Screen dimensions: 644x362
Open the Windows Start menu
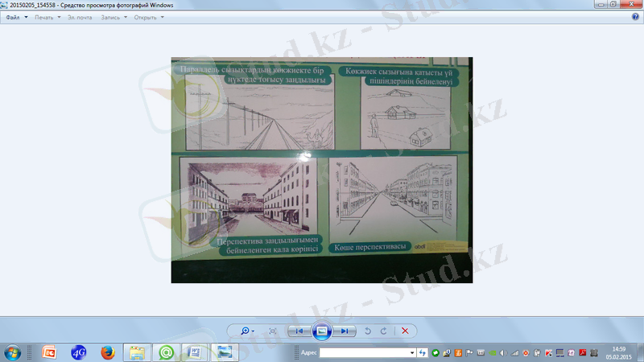point(13,352)
